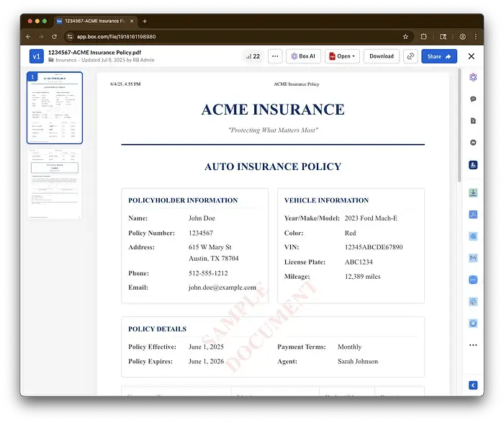Click the email john.doe@example.com
Screen dimensions: 504x423
click(222, 288)
